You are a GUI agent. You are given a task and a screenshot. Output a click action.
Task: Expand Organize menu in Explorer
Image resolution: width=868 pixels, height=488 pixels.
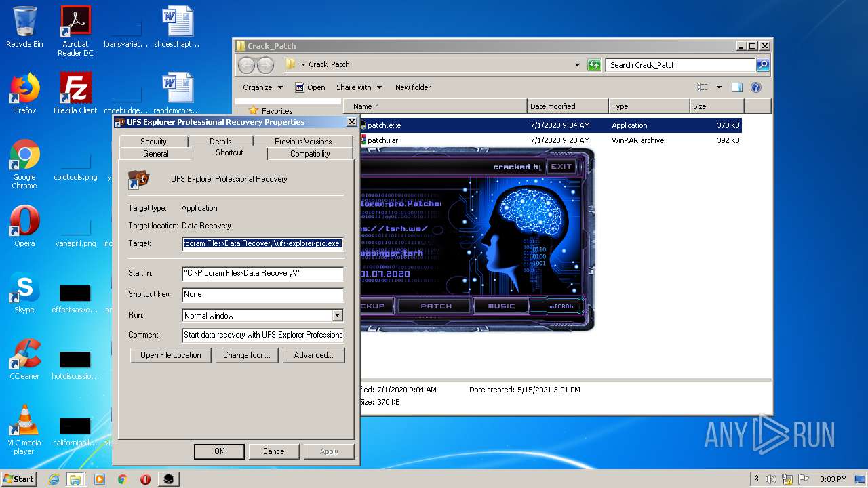pos(263,87)
